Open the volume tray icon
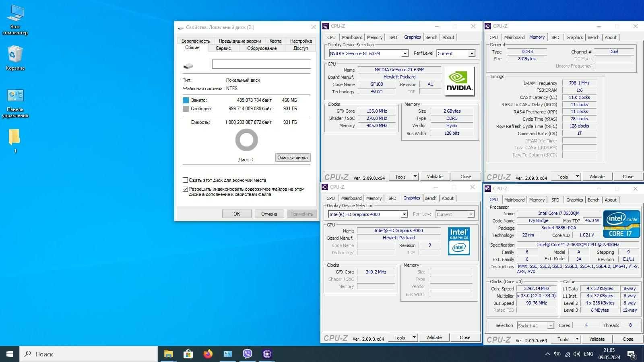This screenshot has height=362, width=644. tap(577, 354)
